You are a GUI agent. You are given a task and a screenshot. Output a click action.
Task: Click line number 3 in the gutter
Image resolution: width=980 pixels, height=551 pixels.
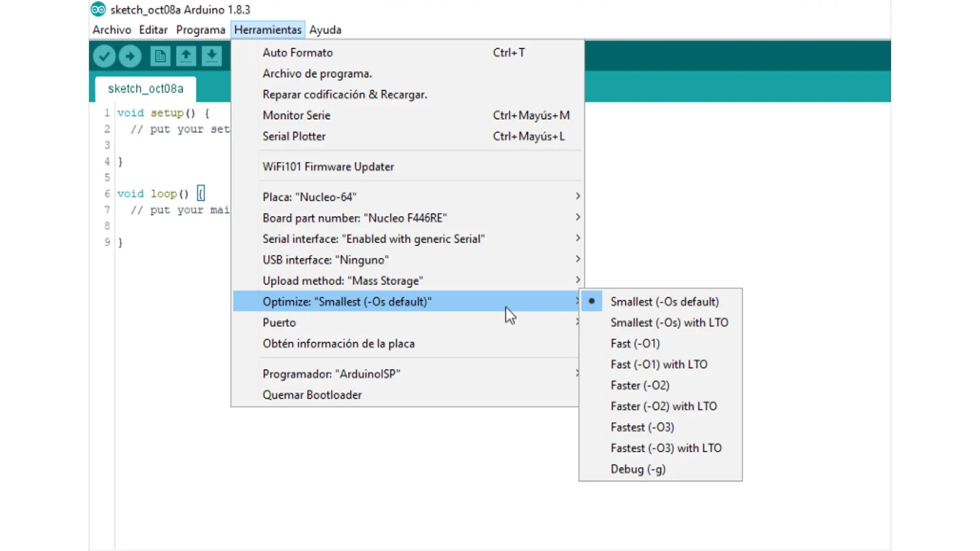click(107, 145)
